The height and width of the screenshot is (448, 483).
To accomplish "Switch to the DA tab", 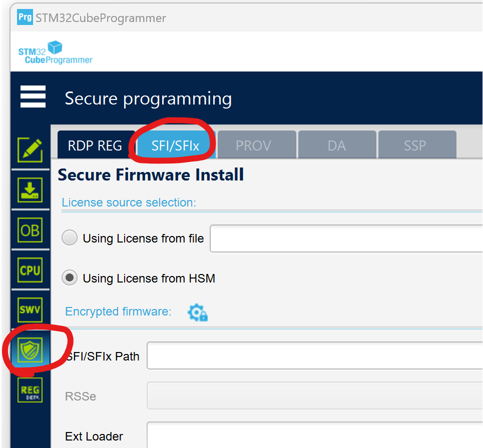I will pyautogui.click(x=337, y=145).
